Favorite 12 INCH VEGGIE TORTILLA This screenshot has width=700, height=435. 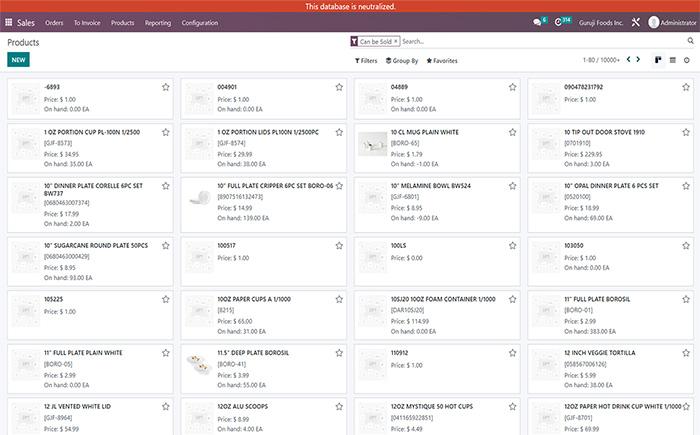coord(686,353)
